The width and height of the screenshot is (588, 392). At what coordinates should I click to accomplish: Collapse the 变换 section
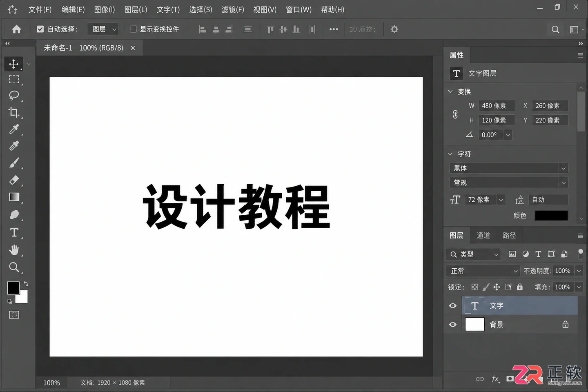coord(450,91)
